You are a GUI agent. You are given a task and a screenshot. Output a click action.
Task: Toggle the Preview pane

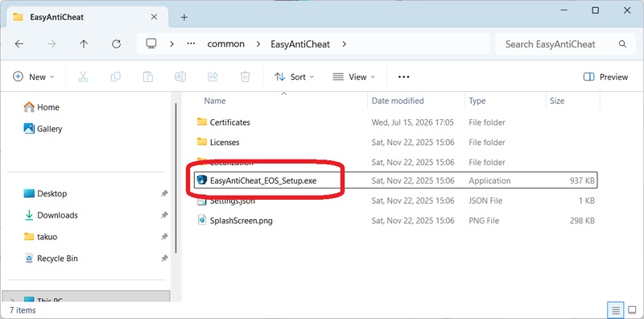[605, 77]
